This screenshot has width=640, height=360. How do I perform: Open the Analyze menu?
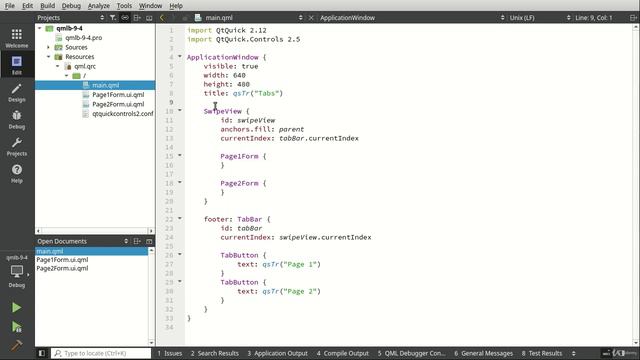tap(99, 6)
